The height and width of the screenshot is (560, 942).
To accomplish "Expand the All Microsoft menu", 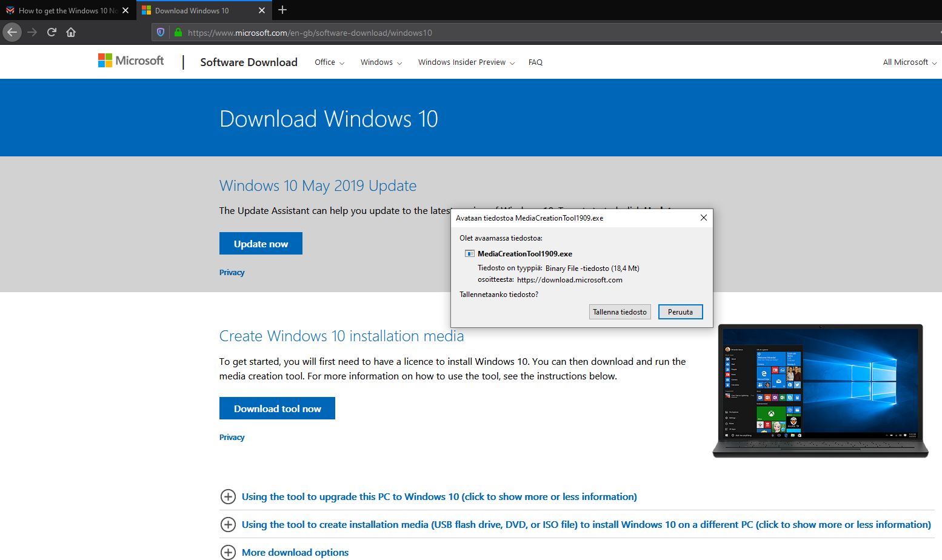I will [x=910, y=62].
